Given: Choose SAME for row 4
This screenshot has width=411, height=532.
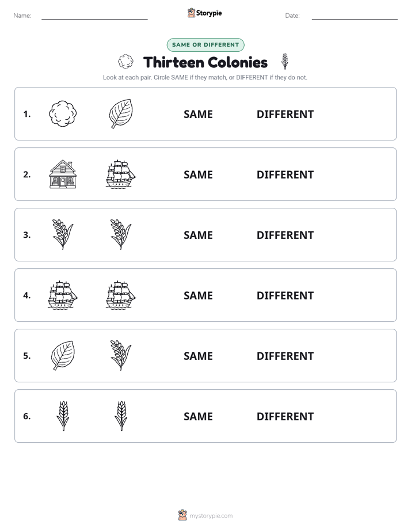Looking at the screenshot, I should tap(198, 295).
